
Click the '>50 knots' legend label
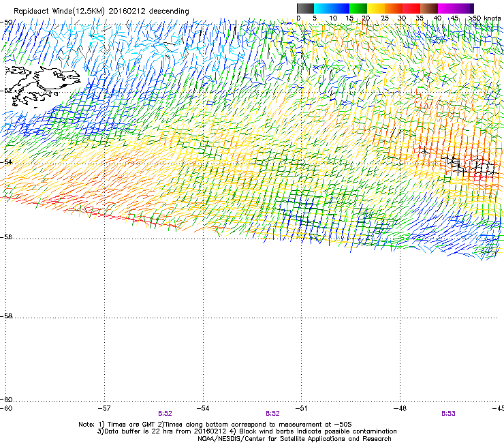(484, 18)
